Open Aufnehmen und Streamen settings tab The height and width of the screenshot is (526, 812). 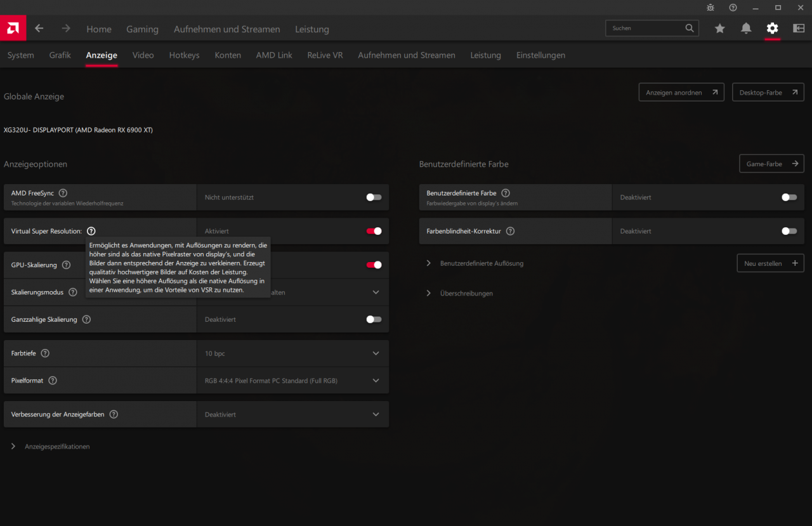coord(407,55)
